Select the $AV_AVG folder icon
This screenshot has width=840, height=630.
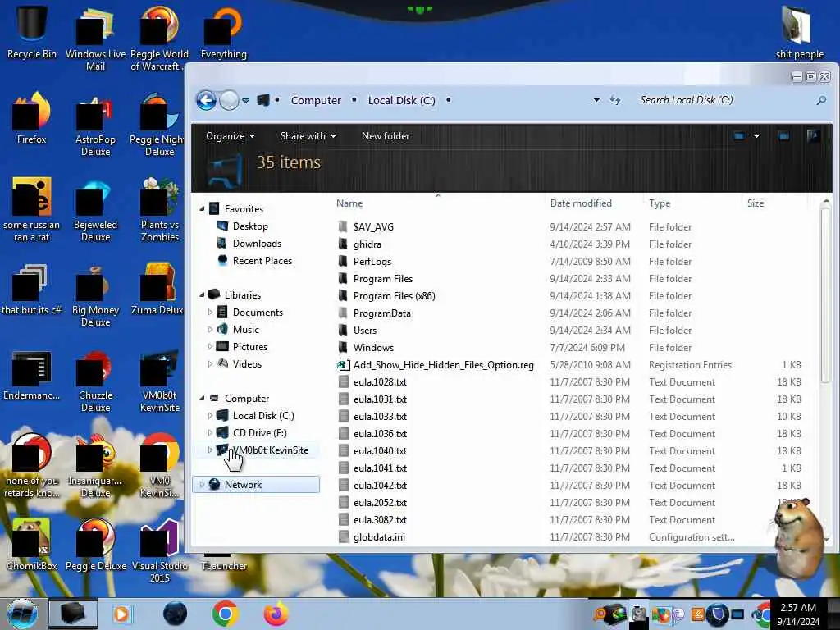[343, 226]
